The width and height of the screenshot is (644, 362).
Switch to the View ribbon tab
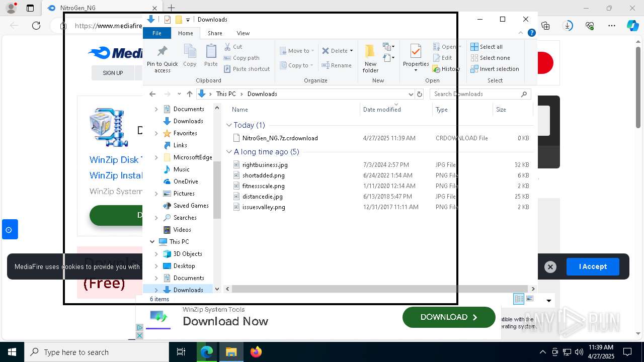[x=243, y=33]
